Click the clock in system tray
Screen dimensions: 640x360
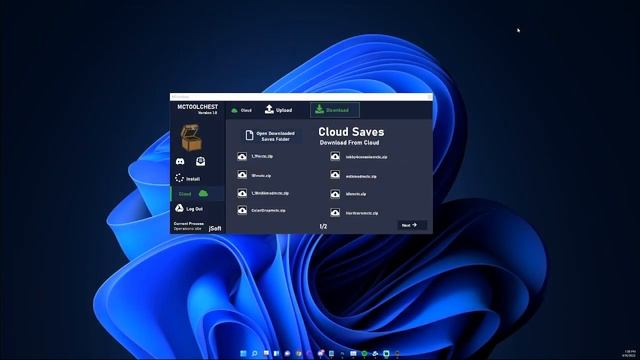[630, 353]
